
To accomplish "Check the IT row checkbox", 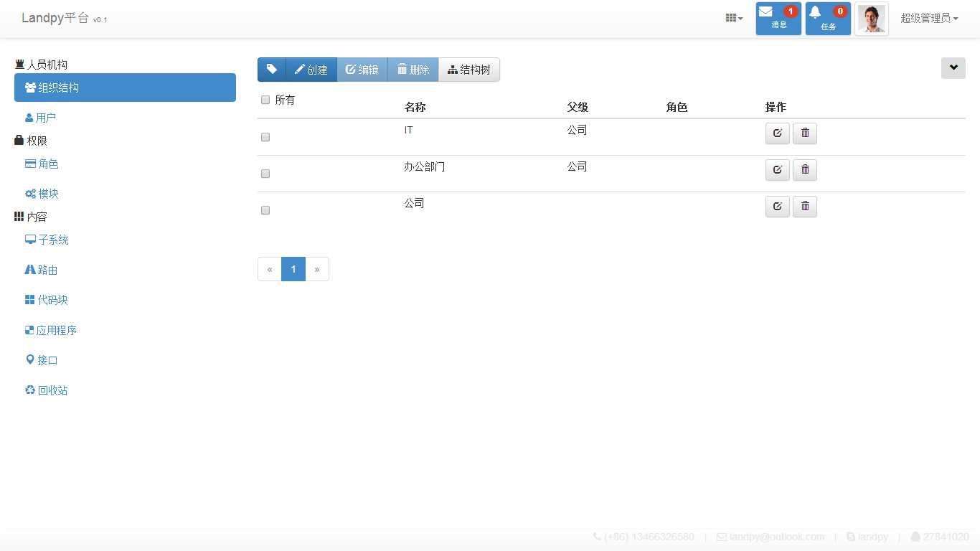I will 265,137.
